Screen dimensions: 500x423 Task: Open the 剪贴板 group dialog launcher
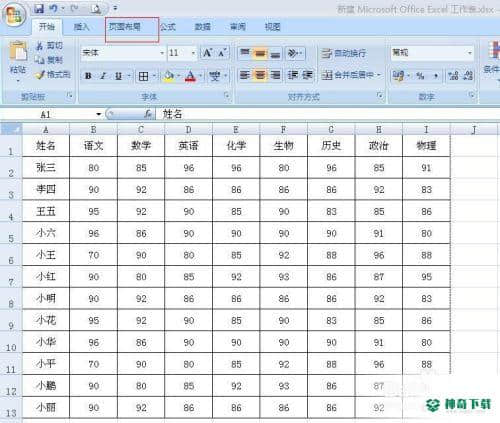click(69, 96)
